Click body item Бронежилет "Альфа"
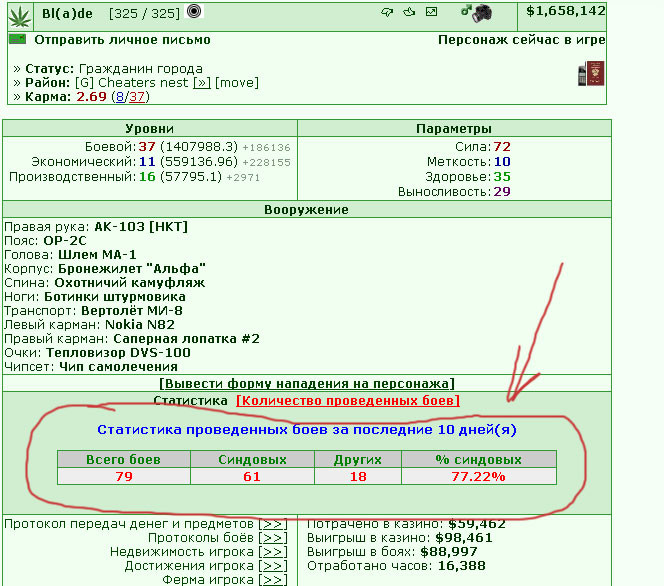This screenshot has width=664, height=586. 132,269
